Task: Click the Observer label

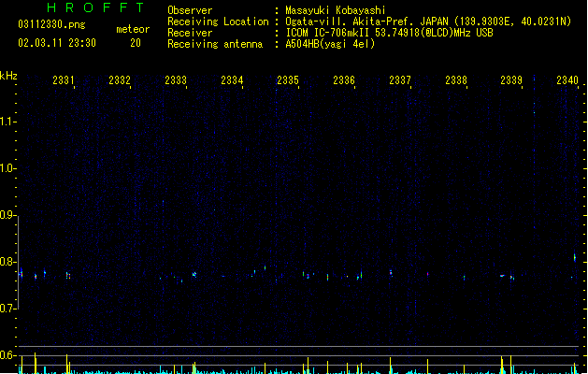Action: tap(190, 10)
